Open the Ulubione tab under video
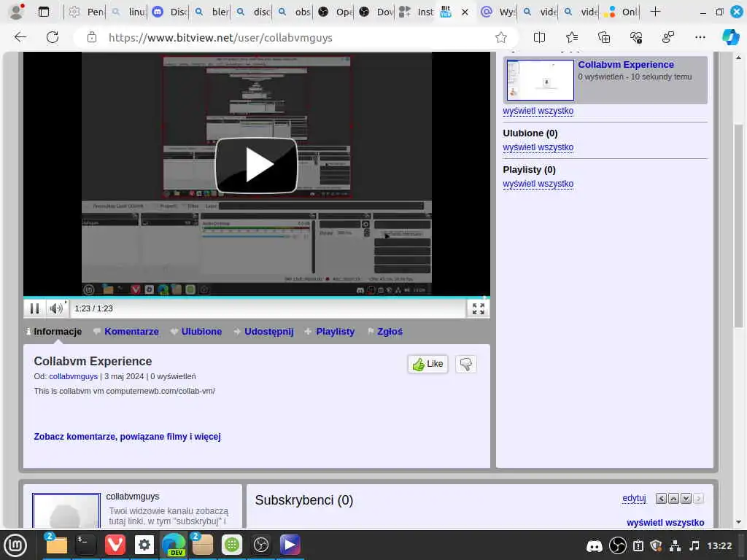Viewport: 747px width, 560px height. [x=201, y=332]
